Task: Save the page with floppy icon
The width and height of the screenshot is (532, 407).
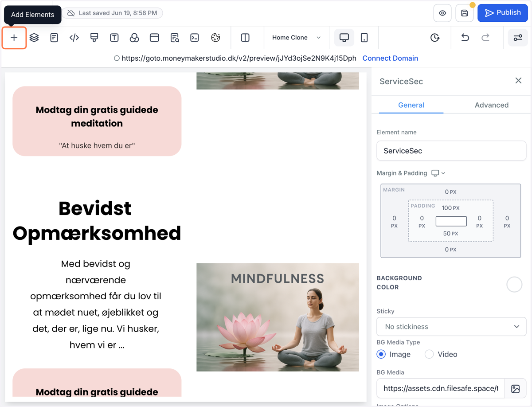Action: coord(465,13)
